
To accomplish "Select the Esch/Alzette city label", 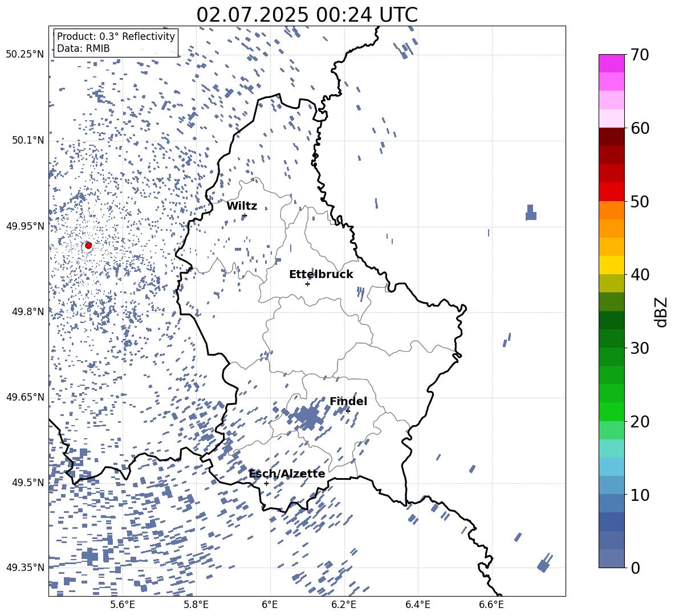I will pos(287,474).
